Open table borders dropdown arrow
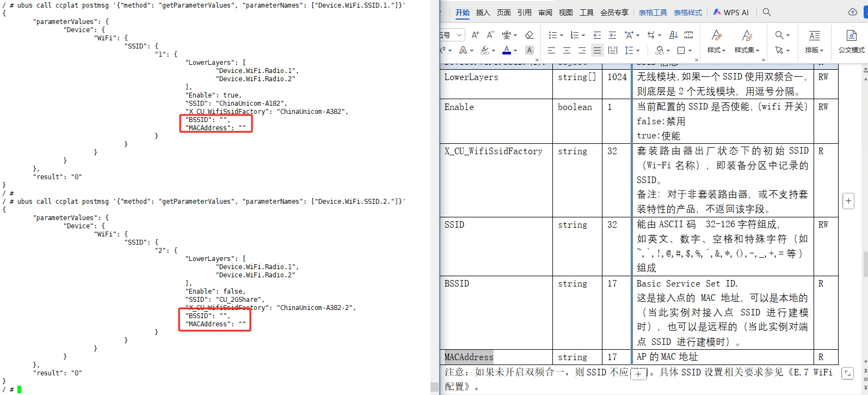 (690, 51)
